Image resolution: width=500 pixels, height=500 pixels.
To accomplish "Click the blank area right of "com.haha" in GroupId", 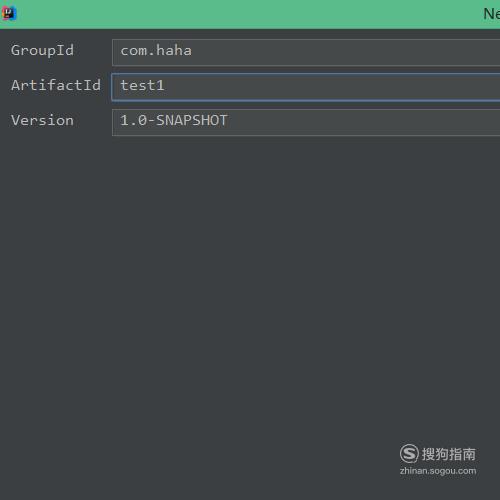I will tap(347, 52).
